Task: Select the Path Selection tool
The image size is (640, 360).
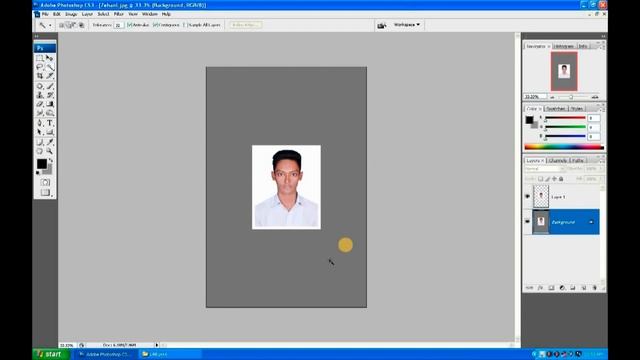Action: point(40,132)
